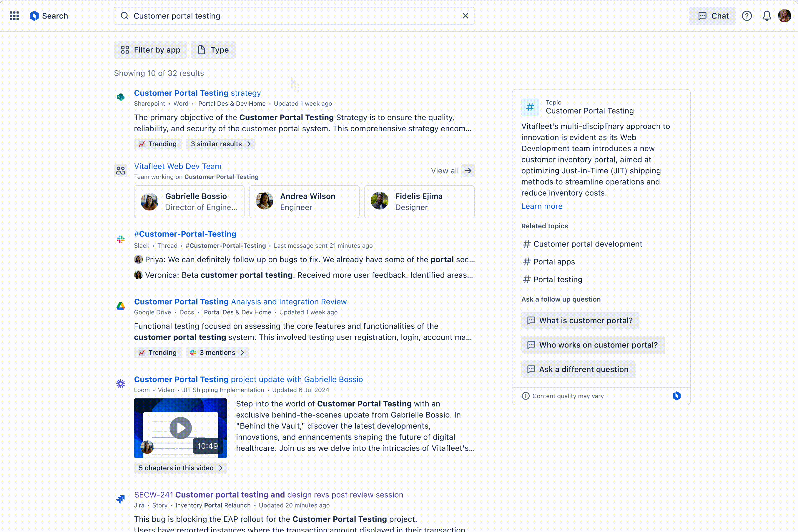Open the help menu

pos(747,16)
